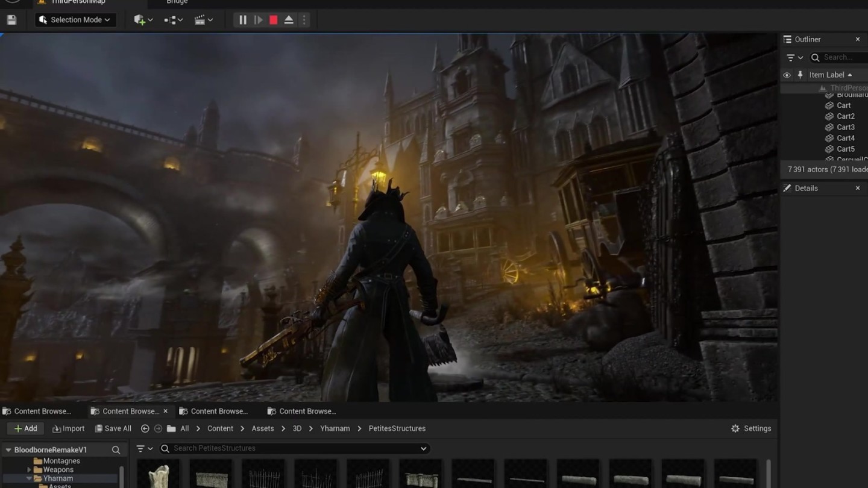Expand the arrow after the Content breadcrumb
The image size is (868, 488).
click(x=242, y=428)
